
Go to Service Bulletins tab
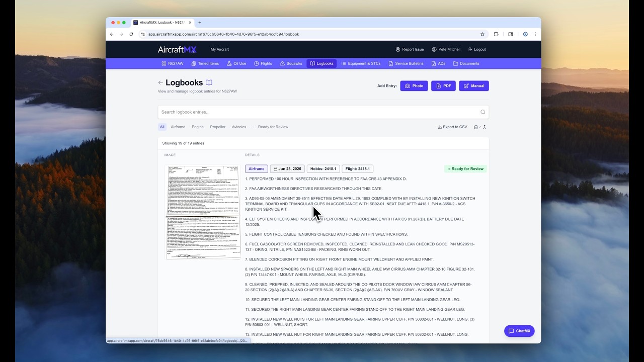406,63
